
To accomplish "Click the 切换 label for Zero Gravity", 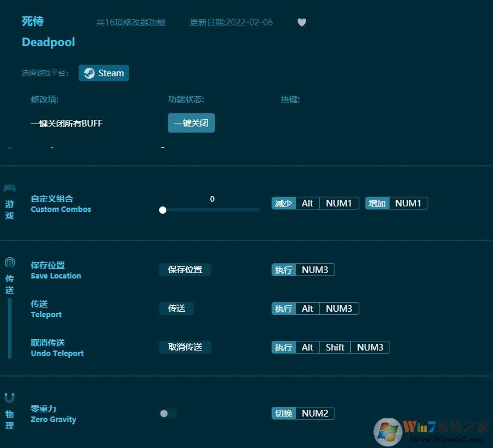I will 284,413.
